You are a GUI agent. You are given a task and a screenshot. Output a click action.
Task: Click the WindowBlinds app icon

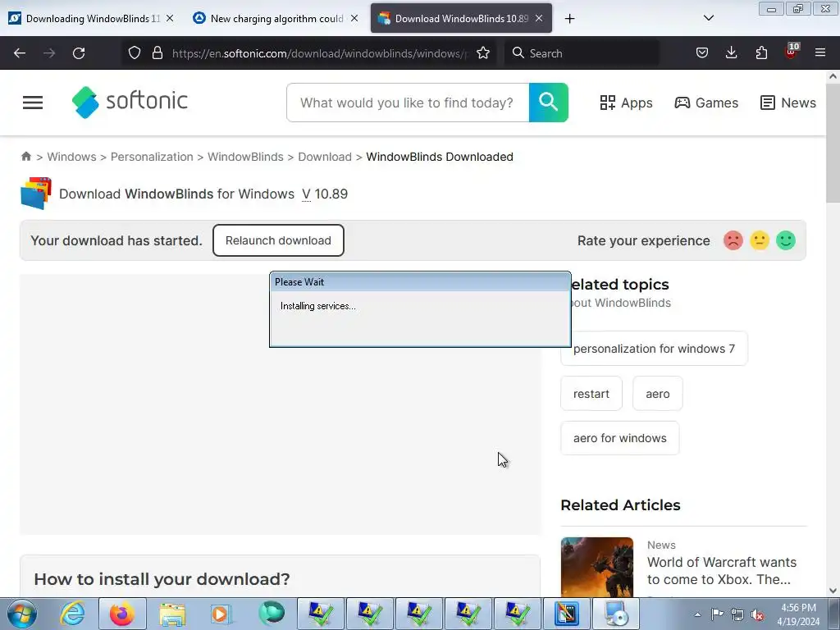pyautogui.click(x=36, y=194)
